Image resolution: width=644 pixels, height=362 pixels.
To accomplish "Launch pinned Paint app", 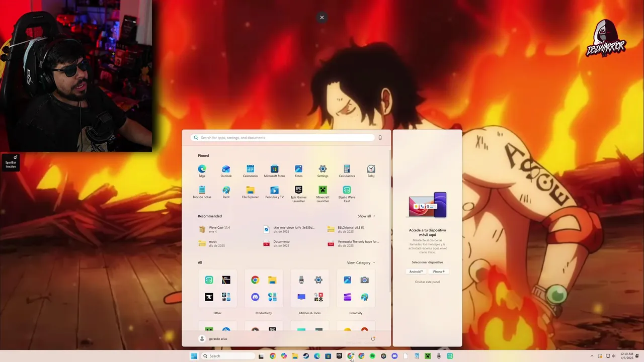I will [226, 193].
